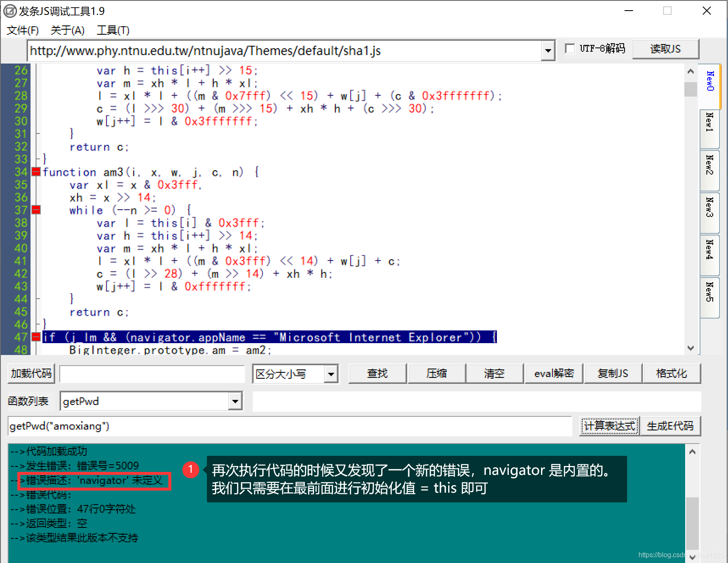The height and width of the screenshot is (563, 728).
Task: Click the '代码加载成功' output line
Action: coord(49,452)
